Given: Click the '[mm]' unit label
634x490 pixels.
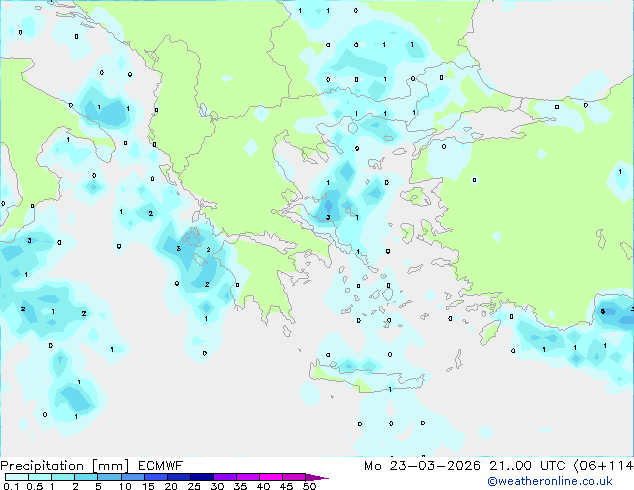Looking at the screenshot, I should 110,466.
